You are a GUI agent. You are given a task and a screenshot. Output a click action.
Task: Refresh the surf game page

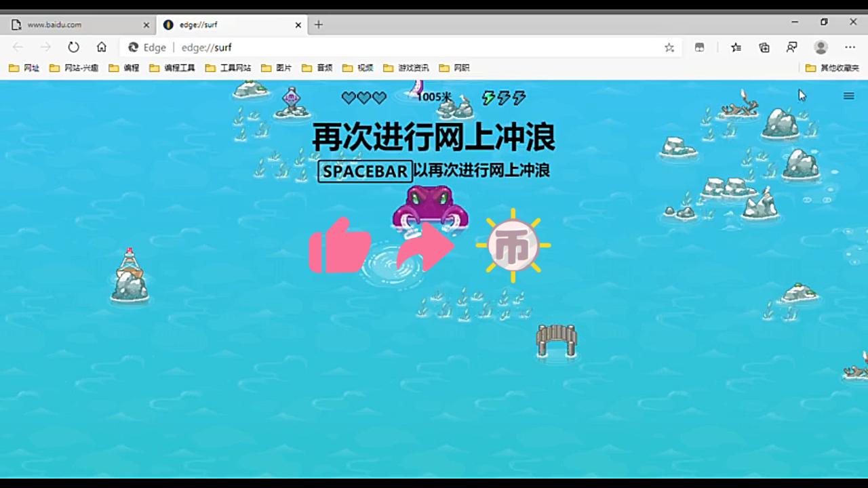click(73, 47)
